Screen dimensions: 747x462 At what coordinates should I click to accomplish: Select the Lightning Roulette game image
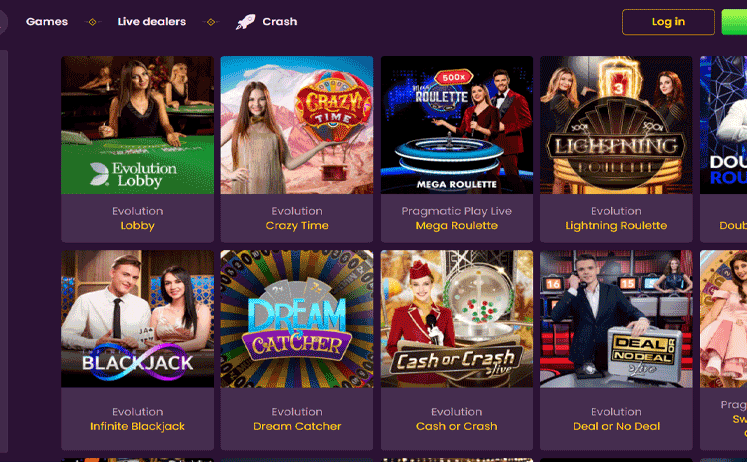click(616, 125)
